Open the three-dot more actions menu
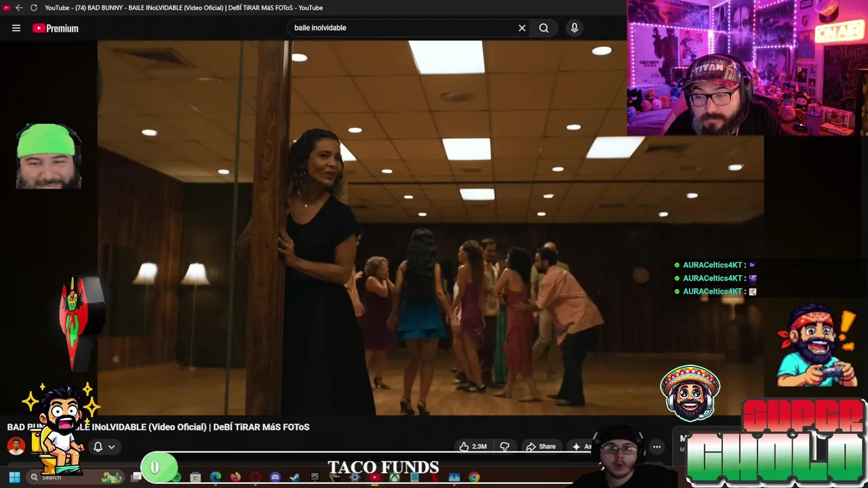The image size is (868, 488). pyautogui.click(x=656, y=447)
